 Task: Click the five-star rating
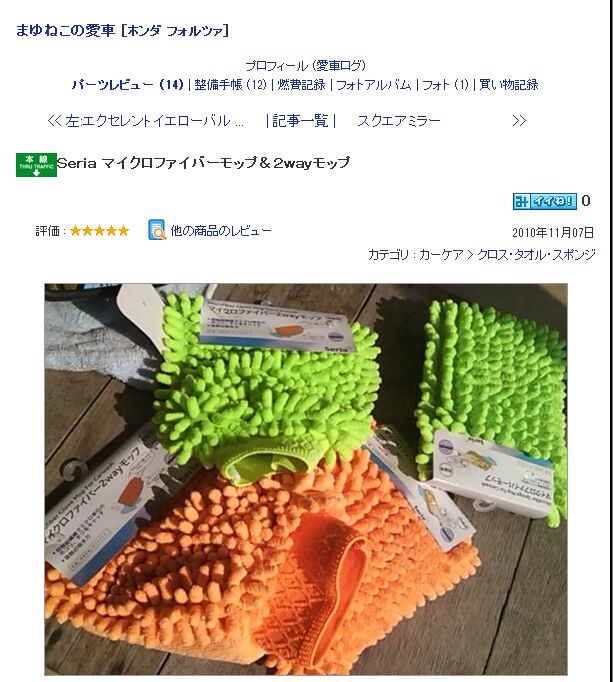coord(99,231)
